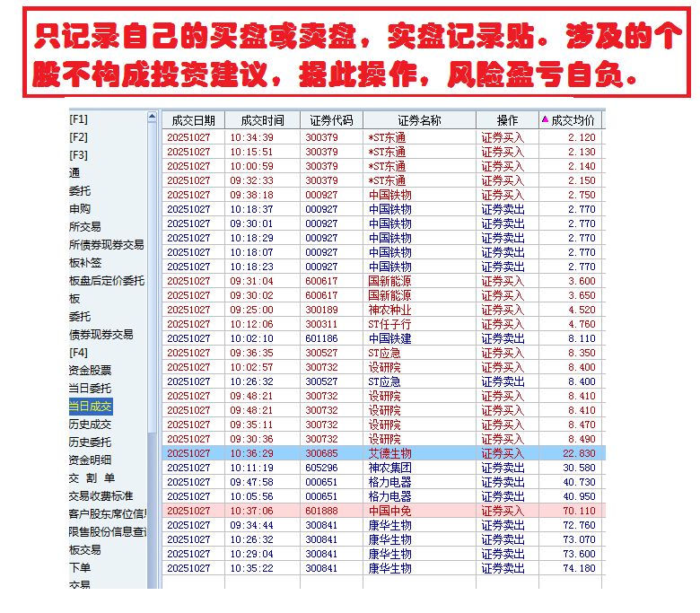The width and height of the screenshot is (700, 613).
Task: Open 所债券现券交易 in the sidebar
Action: click(x=107, y=245)
